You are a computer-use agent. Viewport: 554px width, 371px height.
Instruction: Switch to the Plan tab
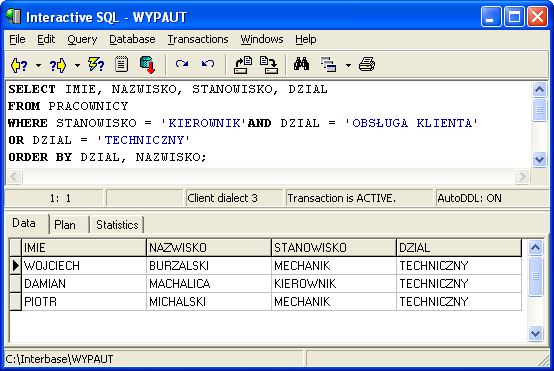click(x=68, y=225)
